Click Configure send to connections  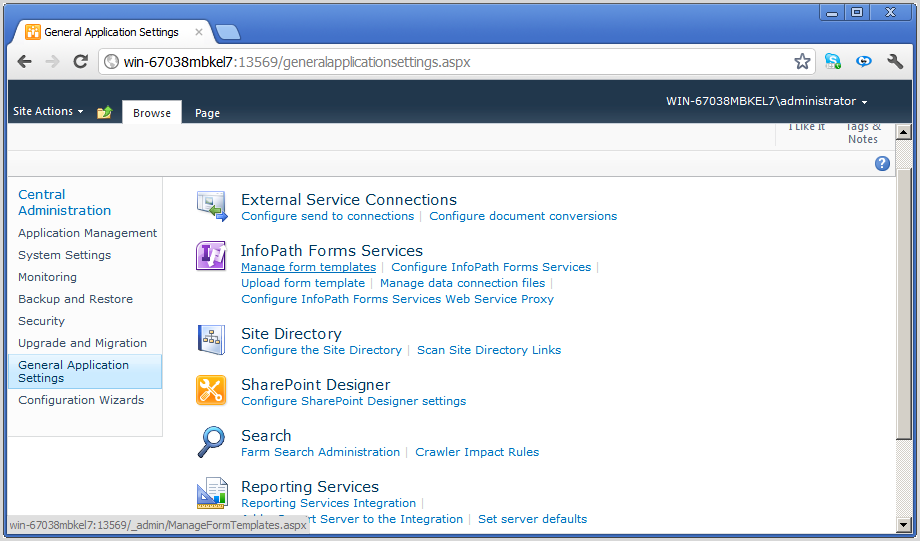pyautogui.click(x=327, y=216)
